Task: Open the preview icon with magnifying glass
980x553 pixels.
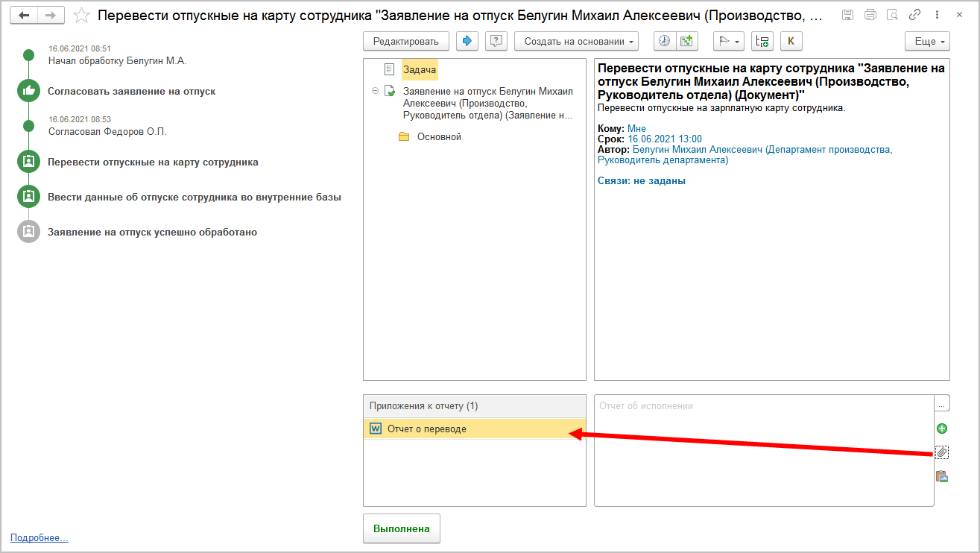Action: [x=893, y=15]
